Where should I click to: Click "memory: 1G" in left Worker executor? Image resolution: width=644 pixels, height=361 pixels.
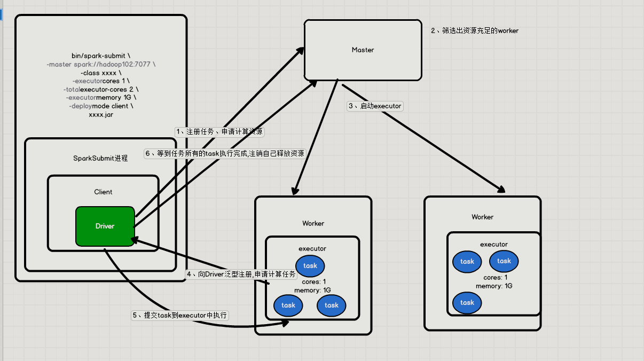312,291
